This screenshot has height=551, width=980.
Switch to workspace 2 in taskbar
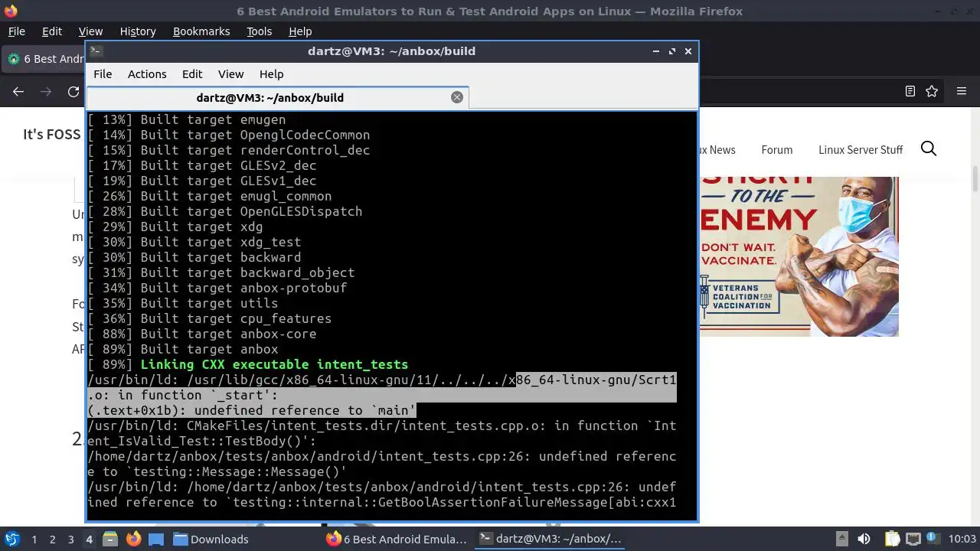(52, 539)
